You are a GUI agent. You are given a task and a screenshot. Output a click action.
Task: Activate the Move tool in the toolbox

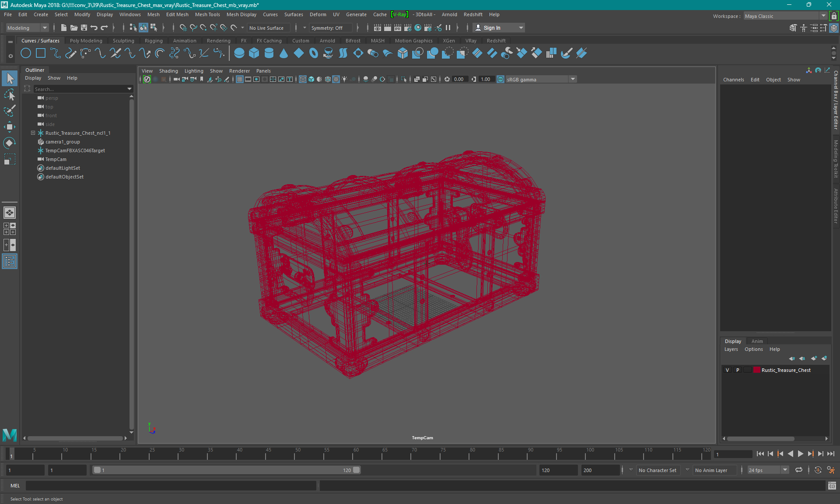click(x=10, y=127)
